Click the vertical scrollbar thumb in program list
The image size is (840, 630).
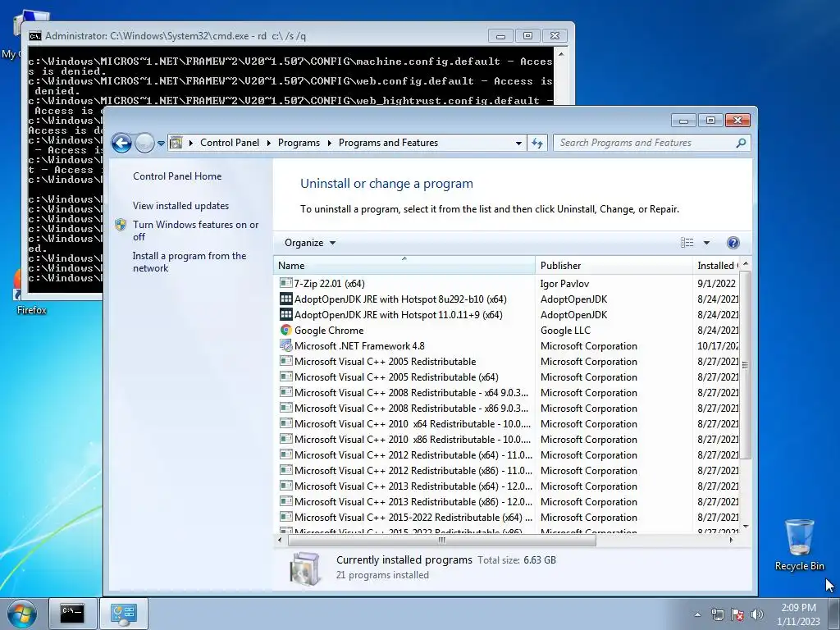pos(745,365)
